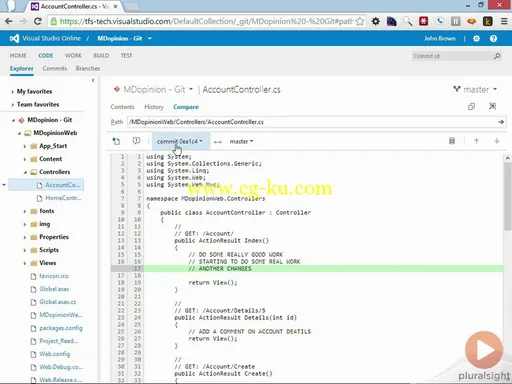
Task: Go to HOME hub
Action: click(x=18, y=55)
